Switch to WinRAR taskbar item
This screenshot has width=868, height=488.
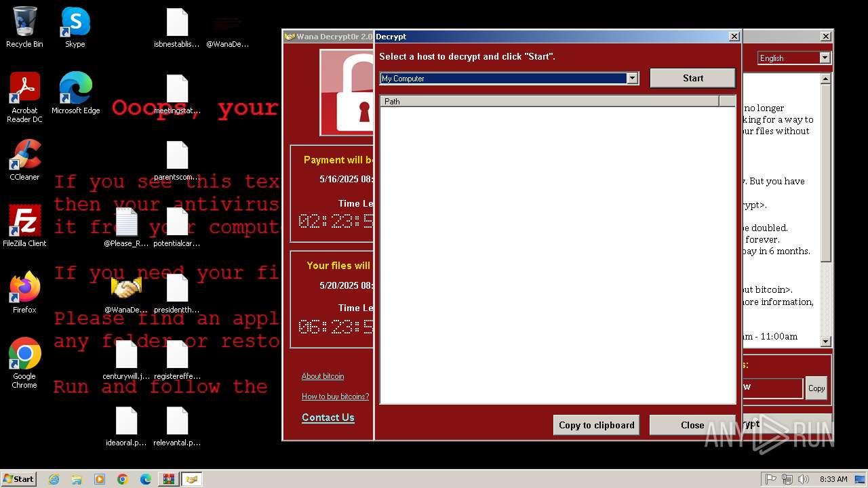[x=169, y=479]
